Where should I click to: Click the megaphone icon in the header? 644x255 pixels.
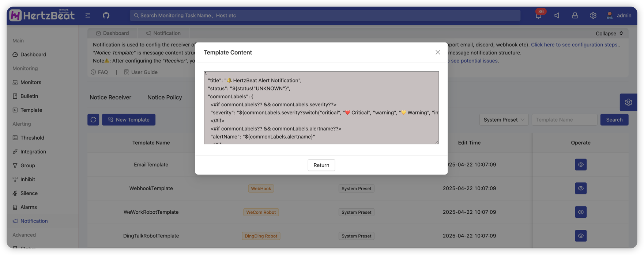click(557, 15)
